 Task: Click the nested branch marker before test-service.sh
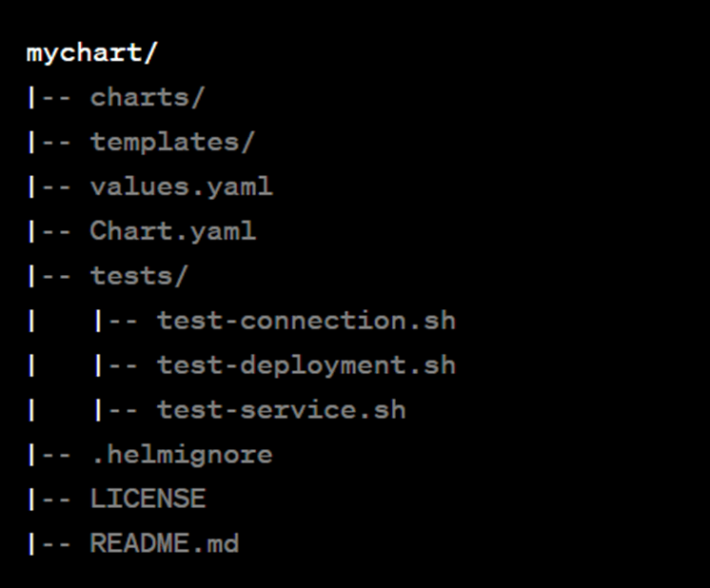(x=116, y=410)
